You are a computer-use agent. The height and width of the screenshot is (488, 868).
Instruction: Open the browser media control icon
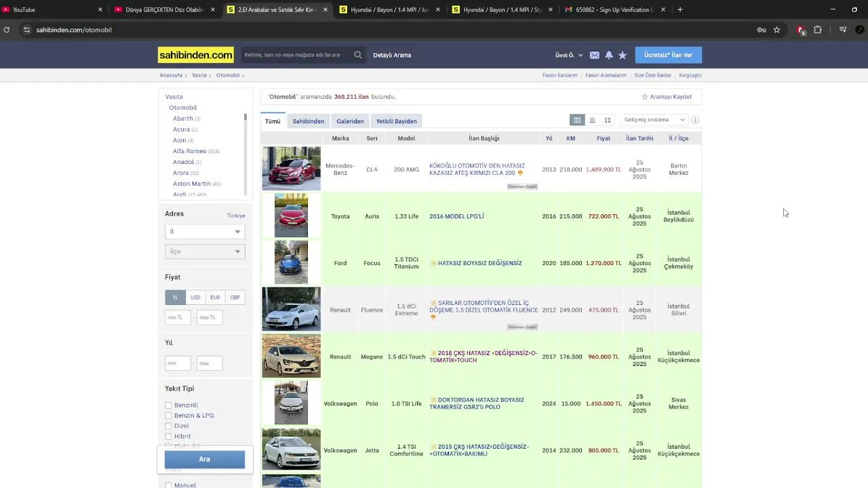843,30
